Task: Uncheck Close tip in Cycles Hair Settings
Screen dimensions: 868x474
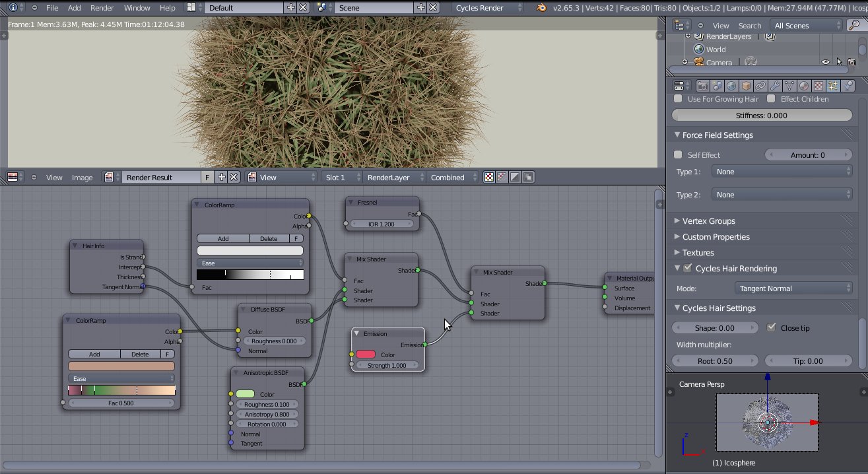Action: 772,327
